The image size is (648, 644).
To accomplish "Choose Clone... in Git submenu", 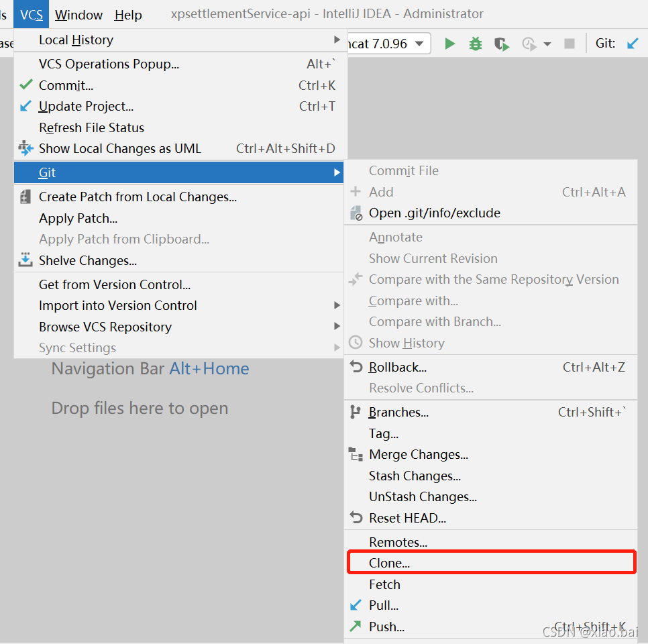I will point(490,563).
